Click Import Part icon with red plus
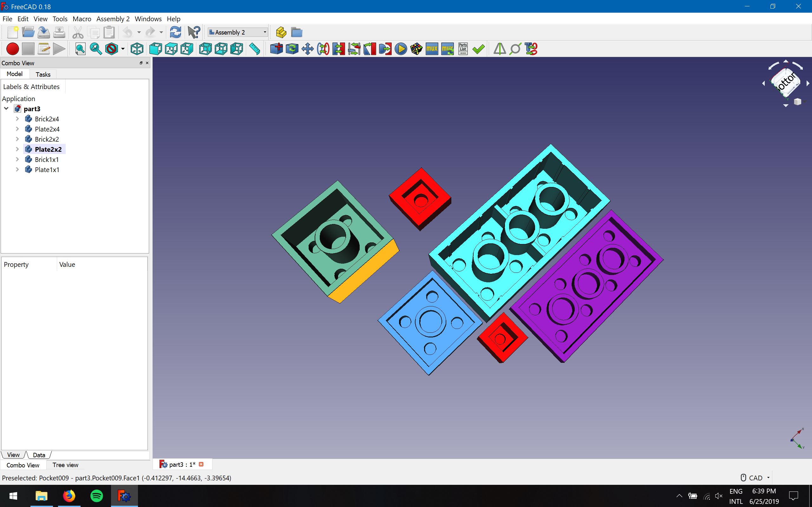The image size is (812, 507). [276, 49]
